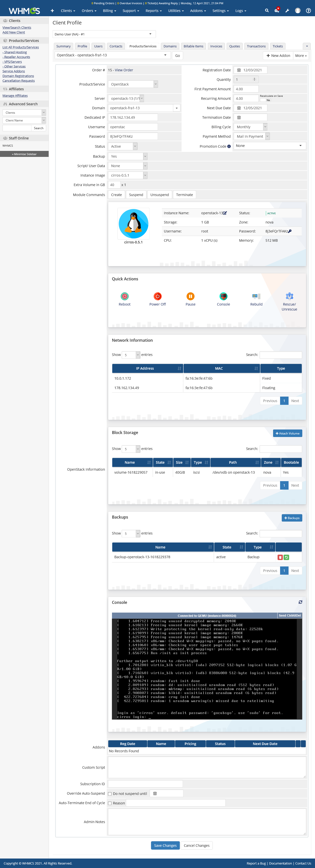Click the Network Information search box
315x868 pixels.
pos(281,355)
